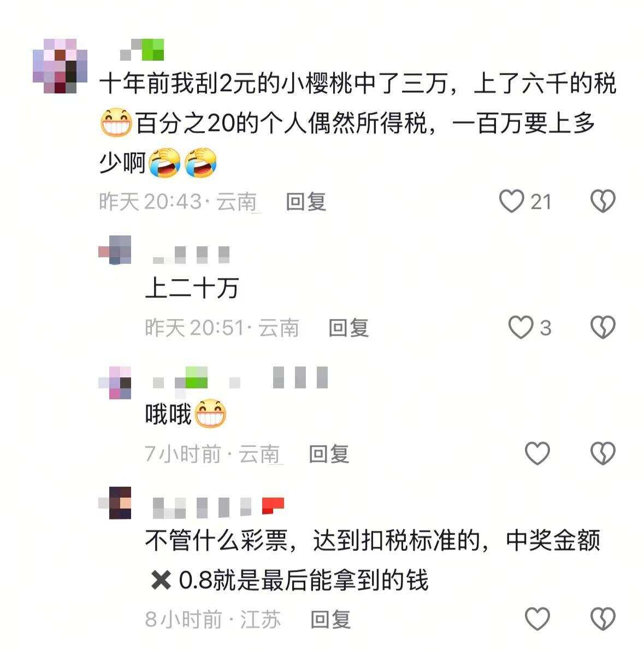Image resolution: width=644 pixels, height=650 pixels.
Task: Open avatar of the 江苏 commenter
Action: (x=115, y=503)
